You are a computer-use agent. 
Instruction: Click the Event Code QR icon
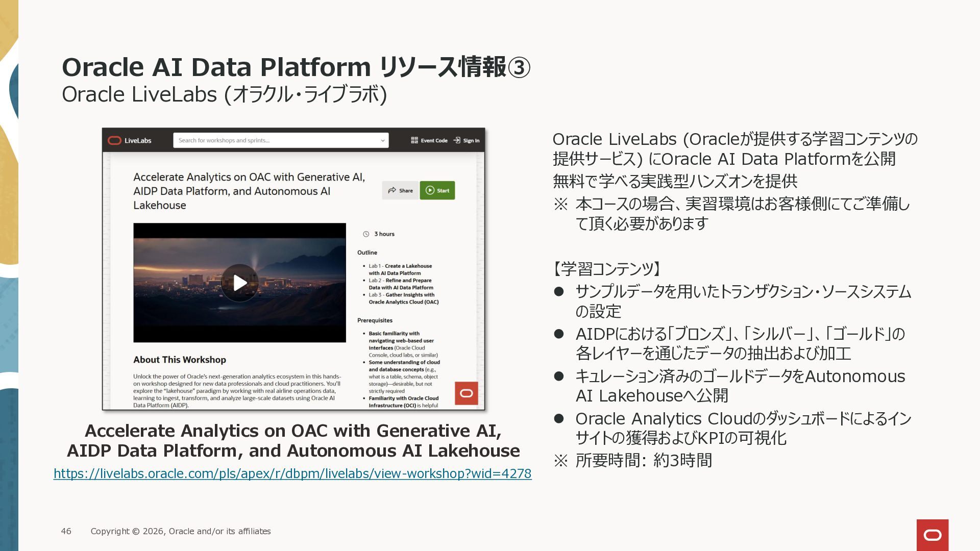coord(414,140)
